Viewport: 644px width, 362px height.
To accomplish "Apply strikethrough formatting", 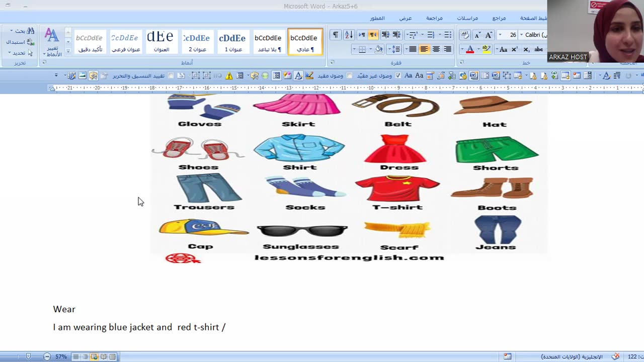I will coord(539,49).
